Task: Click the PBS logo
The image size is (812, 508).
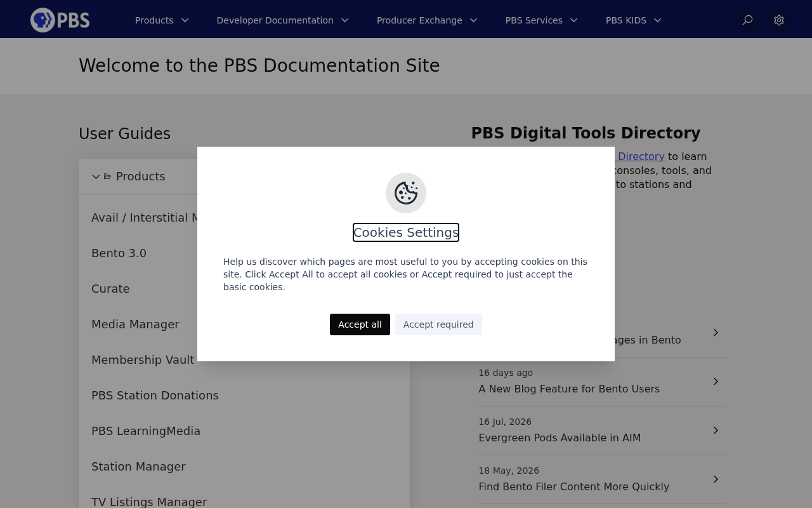Action: pos(60,20)
